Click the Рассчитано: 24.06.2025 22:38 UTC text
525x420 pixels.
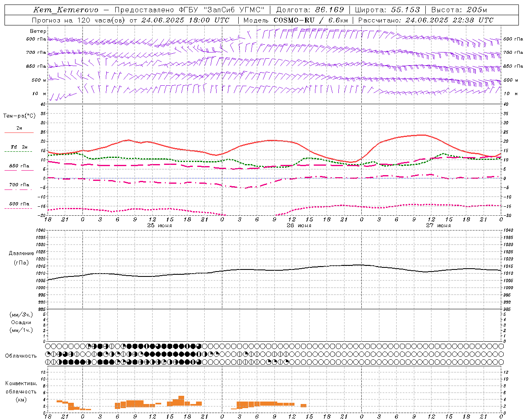pos(426,20)
